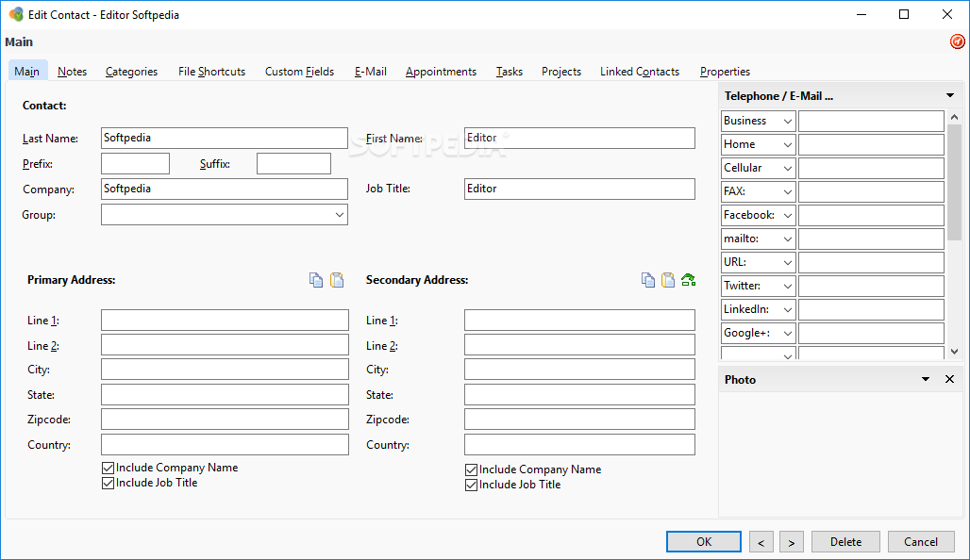Toggle Secondary Include Company Name checkbox
The height and width of the screenshot is (560, 970).
471,469
